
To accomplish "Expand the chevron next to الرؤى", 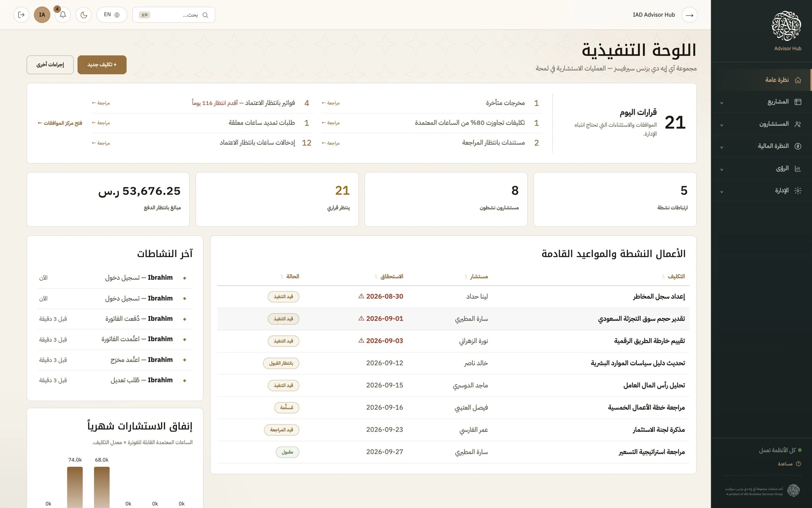I will (x=721, y=169).
